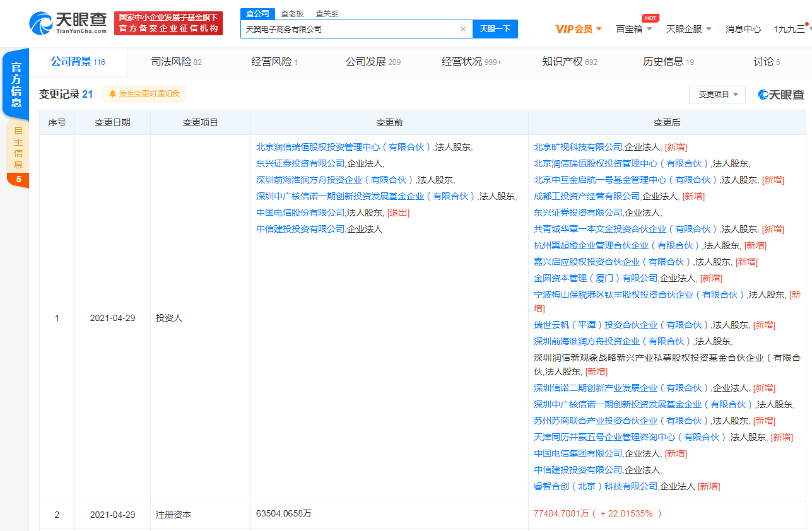Open the 百宝箱 dropdown menu

point(633,29)
